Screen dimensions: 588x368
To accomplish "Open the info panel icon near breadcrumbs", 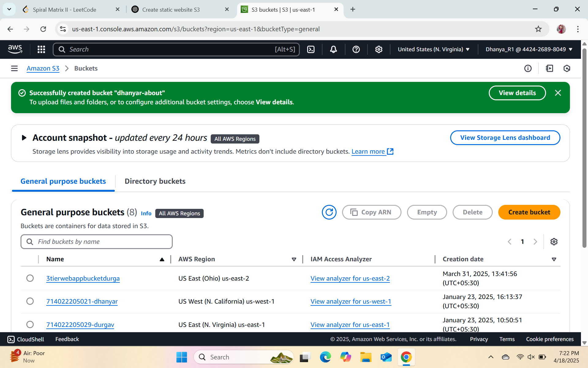I will (528, 68).
